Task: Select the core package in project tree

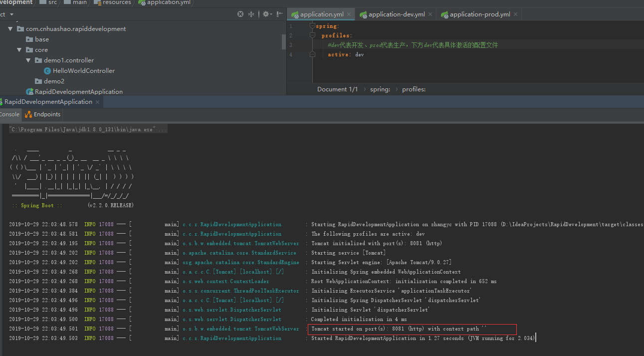Action: pos(41,50)
